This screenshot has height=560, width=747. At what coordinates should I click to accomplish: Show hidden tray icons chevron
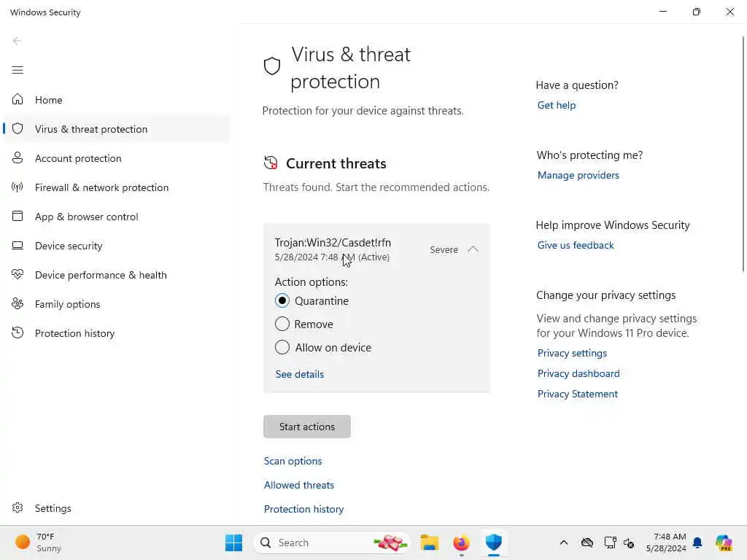click(x=564, y=542)
